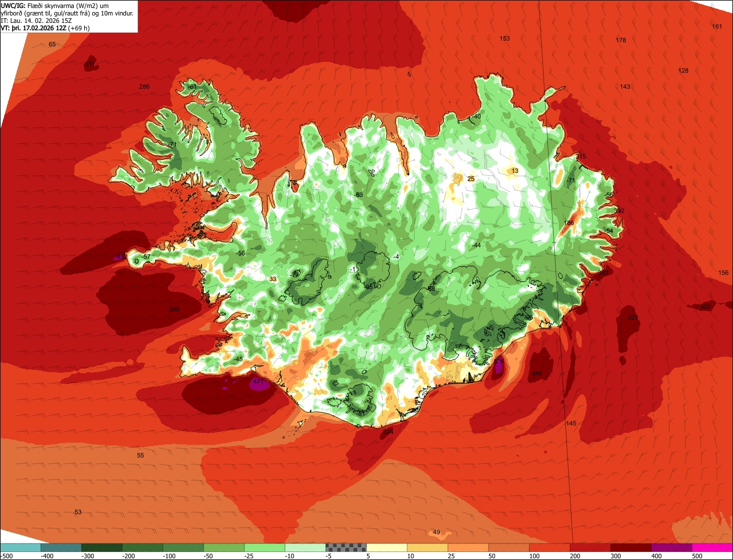Screen dimensions: 733x560
Task: Pick the pale yellow legend swatch between 5 and 10
Action: tap(387, 547)
